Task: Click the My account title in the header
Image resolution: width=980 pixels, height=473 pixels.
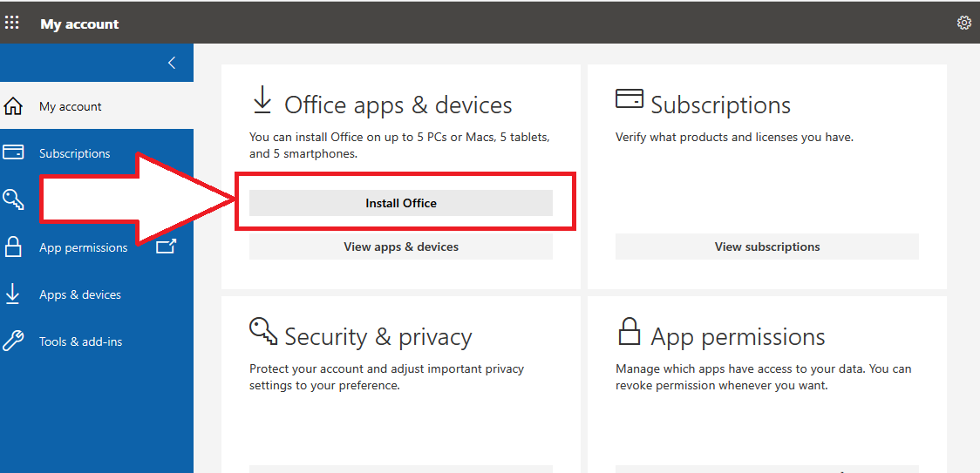Action: click(79, 24)
